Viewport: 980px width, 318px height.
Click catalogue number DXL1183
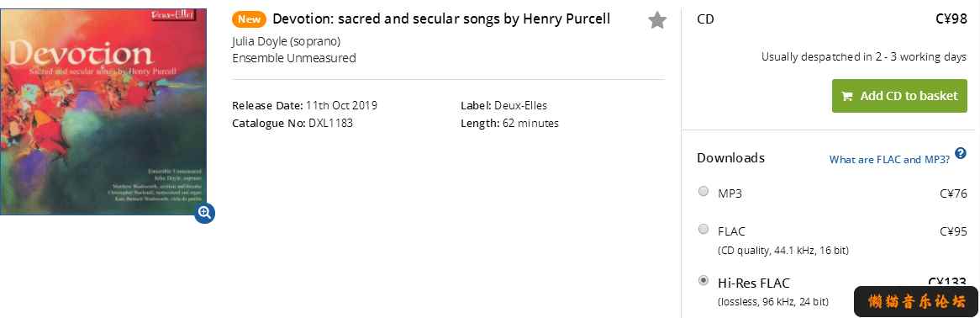coord(330,123)
